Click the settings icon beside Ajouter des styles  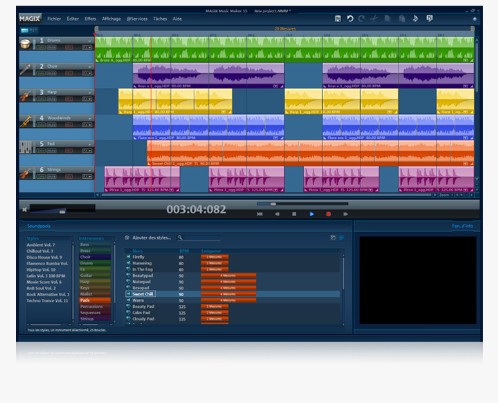[127, 238]
